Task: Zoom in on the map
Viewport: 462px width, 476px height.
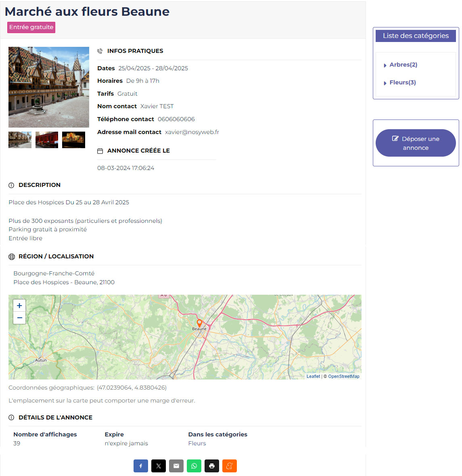Action: [19, 305]
